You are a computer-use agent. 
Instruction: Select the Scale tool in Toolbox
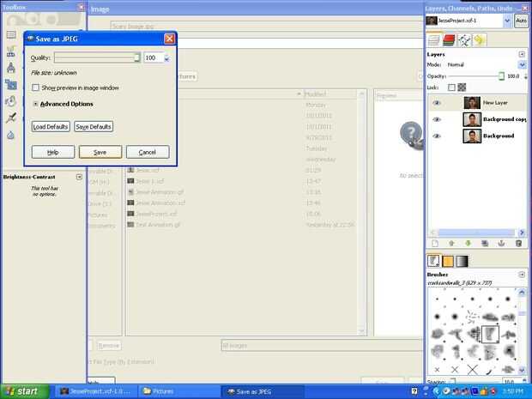11,84
